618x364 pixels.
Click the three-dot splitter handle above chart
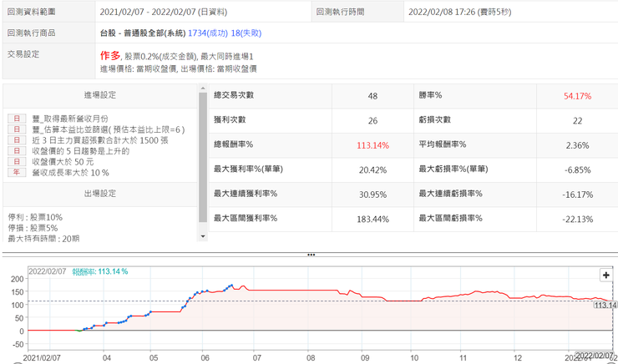[x=311, y=255]
